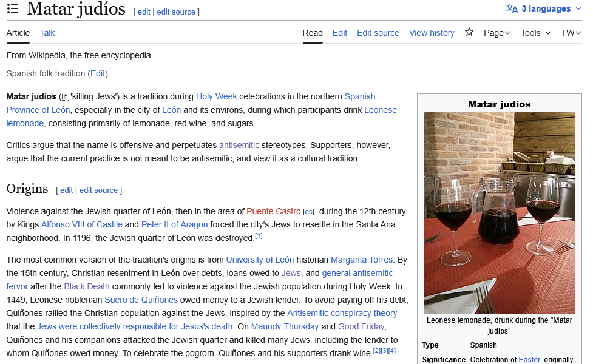This screenshot has width=593, height=364.
Task: Open the TW dropdown menu
Action: click(x=571, y=33)
